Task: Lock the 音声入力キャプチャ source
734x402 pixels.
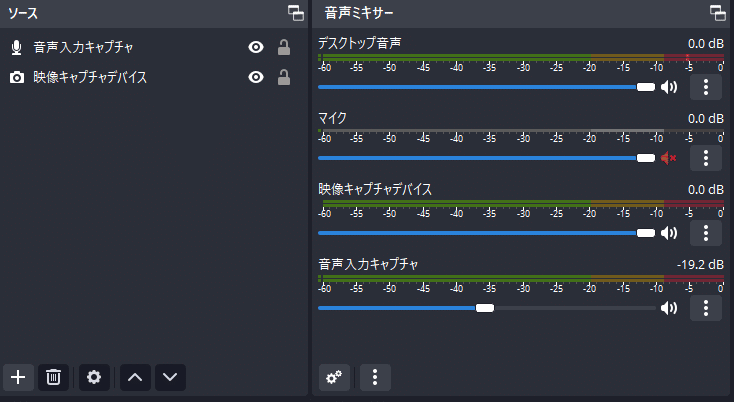Action: pyautogui.click(x=284, y=47)
